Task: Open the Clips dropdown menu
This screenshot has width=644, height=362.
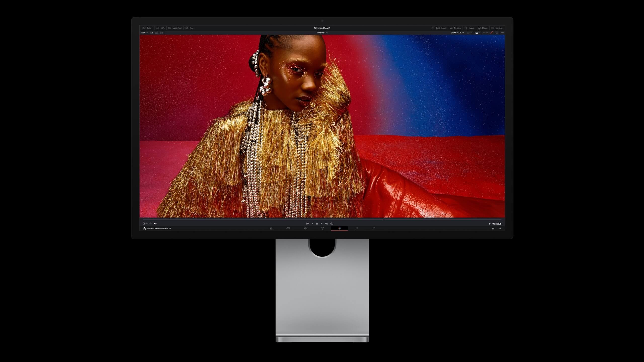Action: [191, 28]
